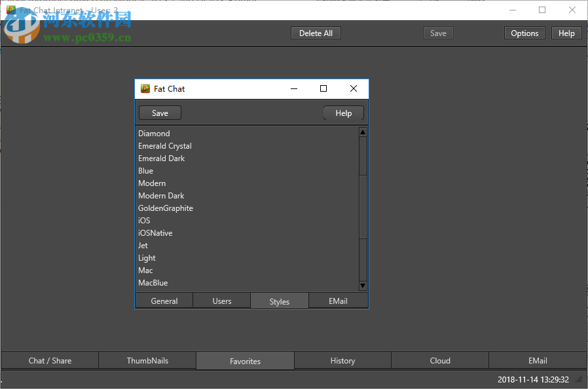The width and height of the screenshot is (588, 389).
Task: Switch to the ThumbNails tab
Action: pos(147,360)
